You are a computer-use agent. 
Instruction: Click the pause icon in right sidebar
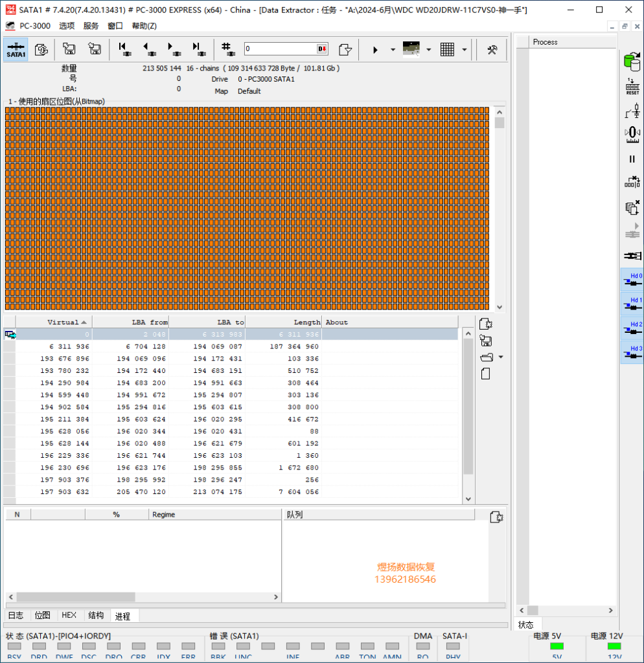pos(632,159)
